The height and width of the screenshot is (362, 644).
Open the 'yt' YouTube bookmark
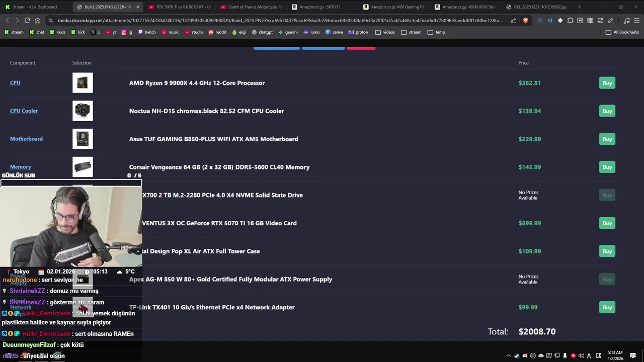pos(111,32)
